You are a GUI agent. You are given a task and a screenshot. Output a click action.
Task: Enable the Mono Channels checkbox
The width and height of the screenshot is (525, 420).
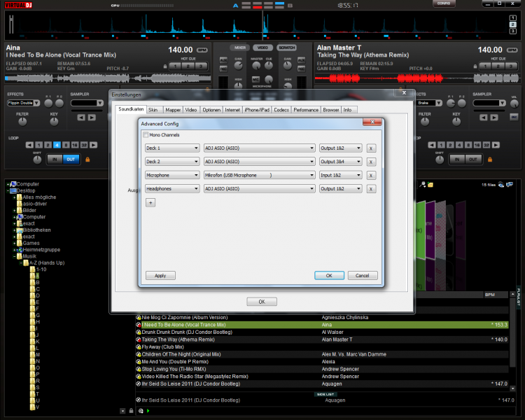[x=146, y=135]
